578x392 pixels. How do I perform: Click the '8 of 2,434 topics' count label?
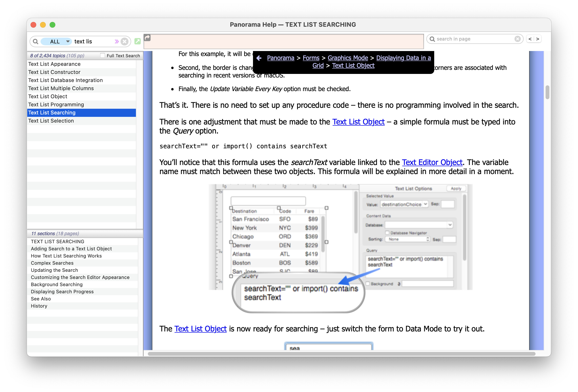(57, 56)
